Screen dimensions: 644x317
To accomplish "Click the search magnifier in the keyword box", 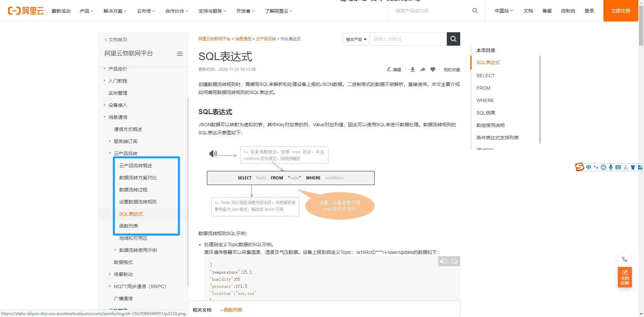I will (x=453, y=39).
